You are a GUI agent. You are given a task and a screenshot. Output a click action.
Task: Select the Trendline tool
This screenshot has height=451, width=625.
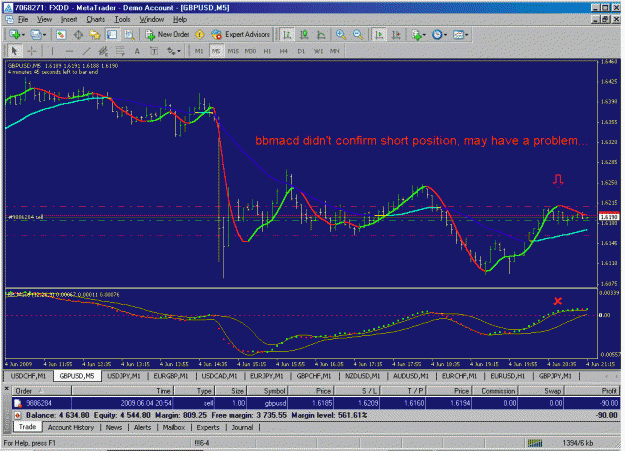[86, 51]
